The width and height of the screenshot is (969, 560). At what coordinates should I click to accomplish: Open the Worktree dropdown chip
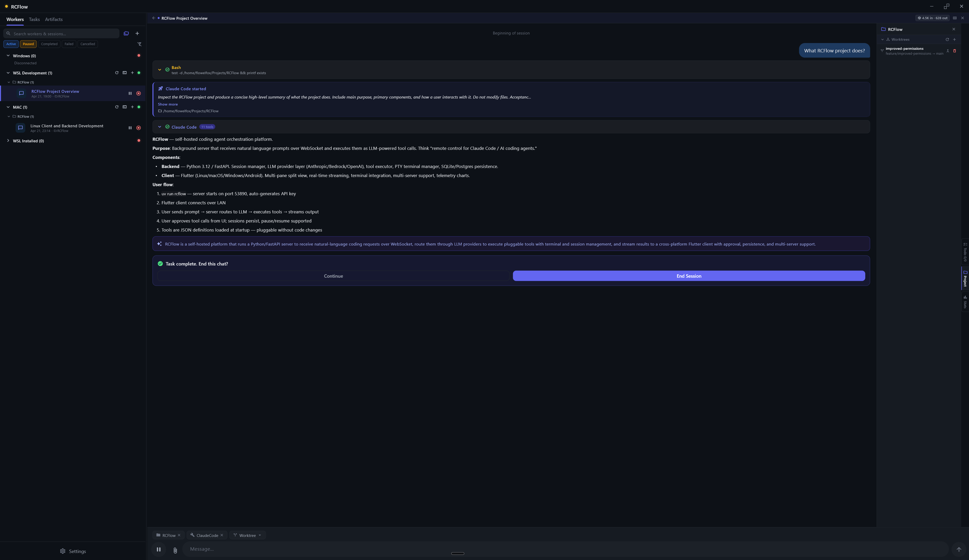click(x=248, y=535)
